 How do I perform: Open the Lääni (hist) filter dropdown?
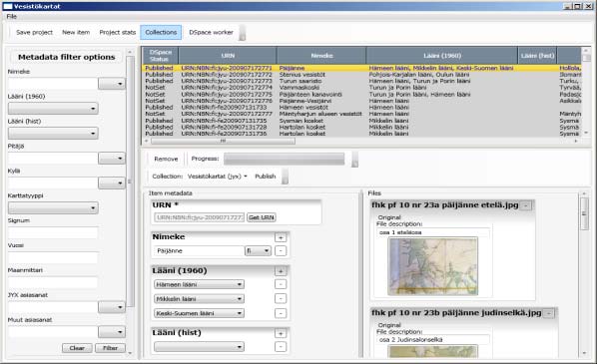tap(53, 133)
